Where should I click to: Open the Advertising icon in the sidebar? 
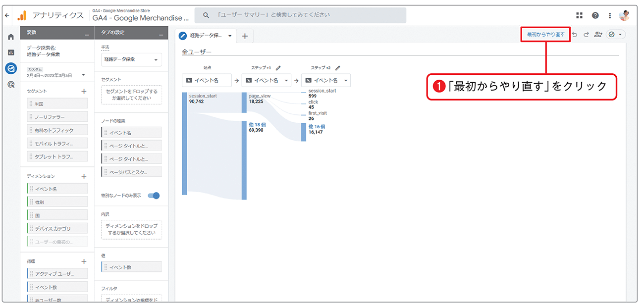click(11, 85)
